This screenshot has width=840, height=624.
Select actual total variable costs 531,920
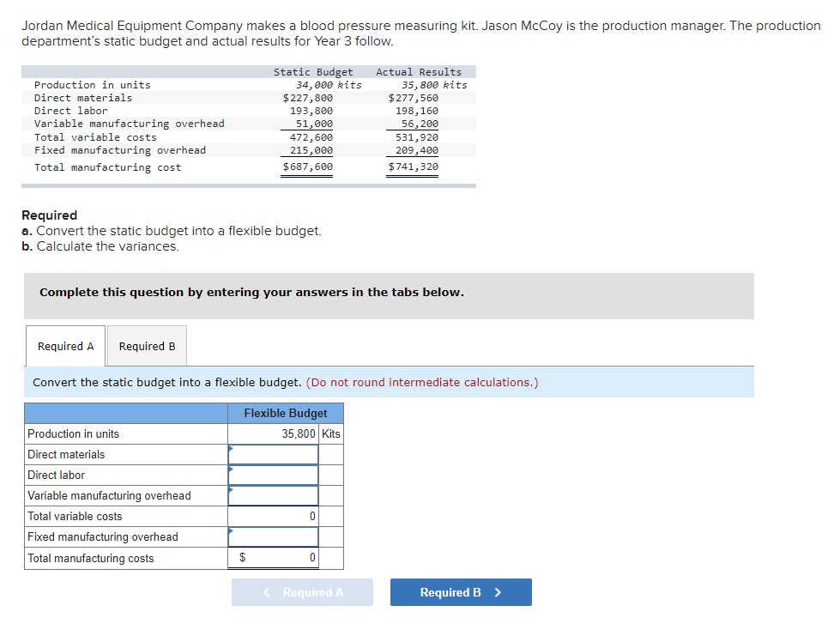point(417,137)
